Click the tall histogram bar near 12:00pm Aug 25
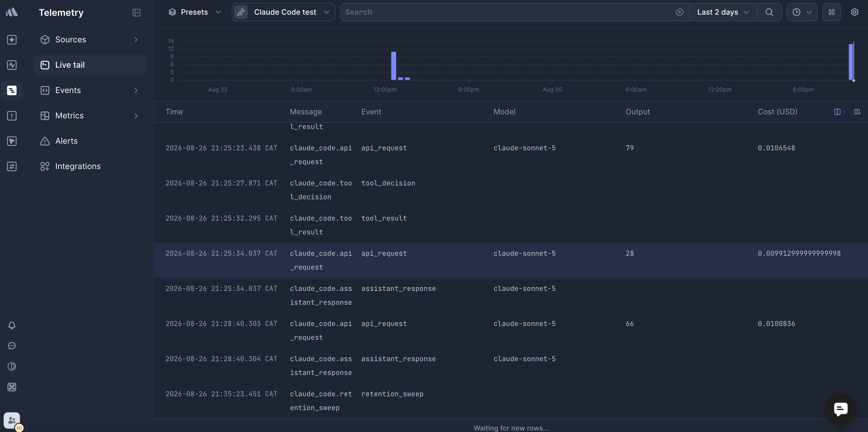868x432 pixels. 393,66
